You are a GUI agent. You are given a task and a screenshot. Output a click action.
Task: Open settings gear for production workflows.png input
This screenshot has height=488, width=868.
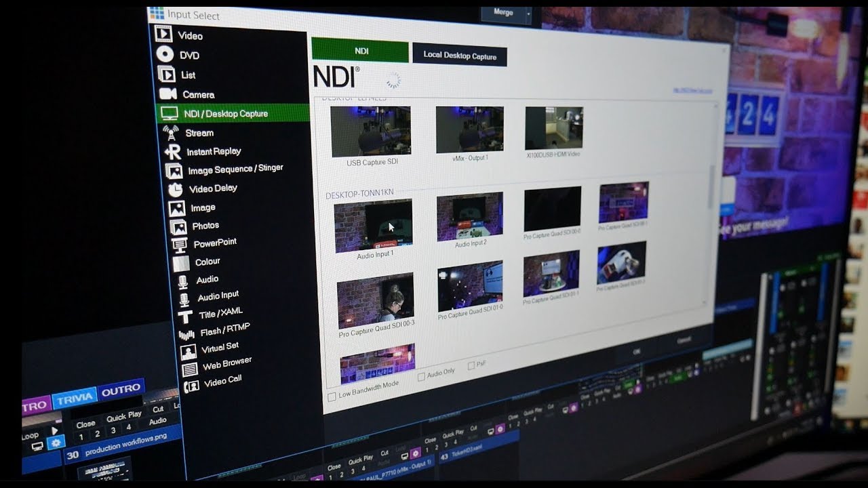tap(55, 442)
